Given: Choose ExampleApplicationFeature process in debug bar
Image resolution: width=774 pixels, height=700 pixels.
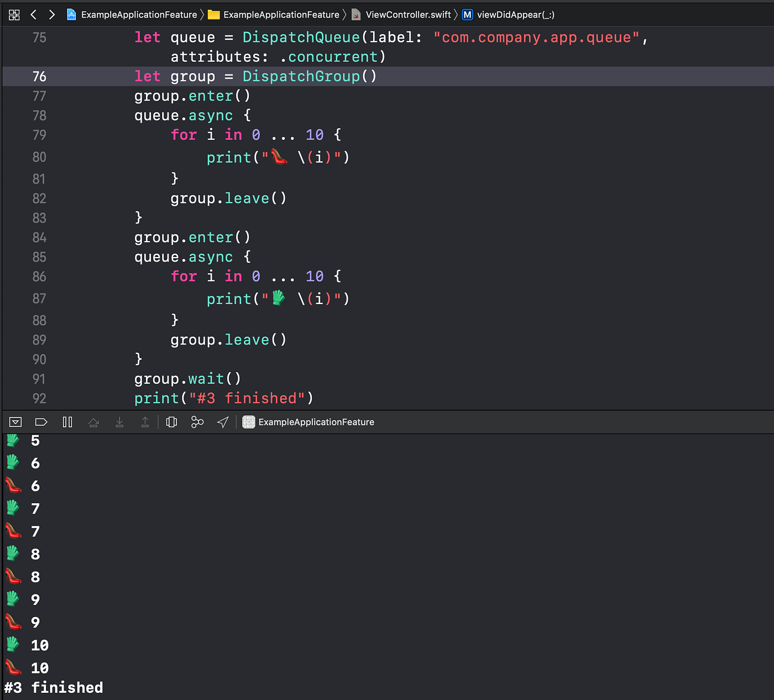Looking at the screenshot, I should tap(308, 422).
